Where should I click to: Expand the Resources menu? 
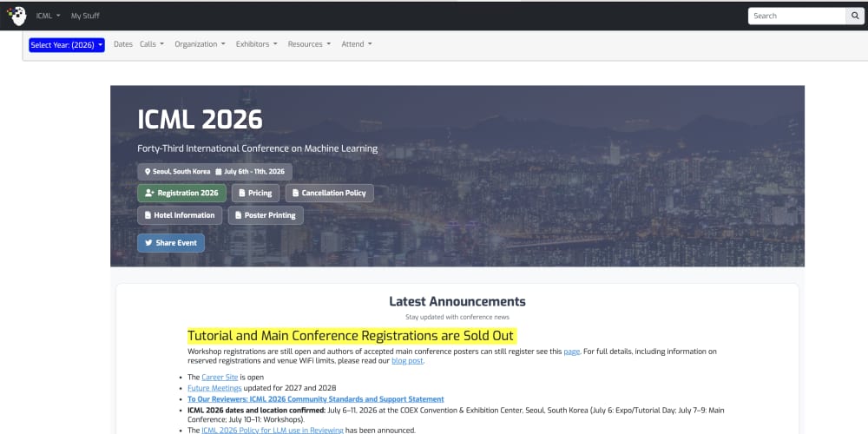(x=309, y=44)
